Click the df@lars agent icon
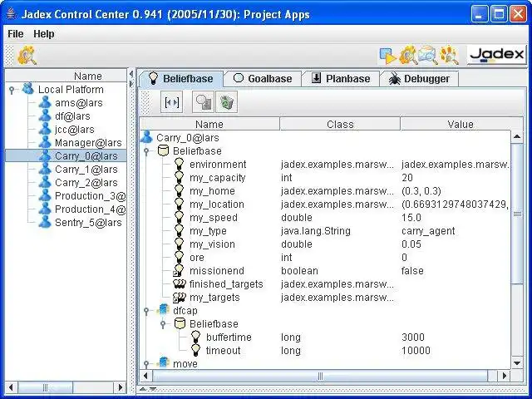Screen dimensions: 532x399 pyautogui.click(x=45, y=116)
